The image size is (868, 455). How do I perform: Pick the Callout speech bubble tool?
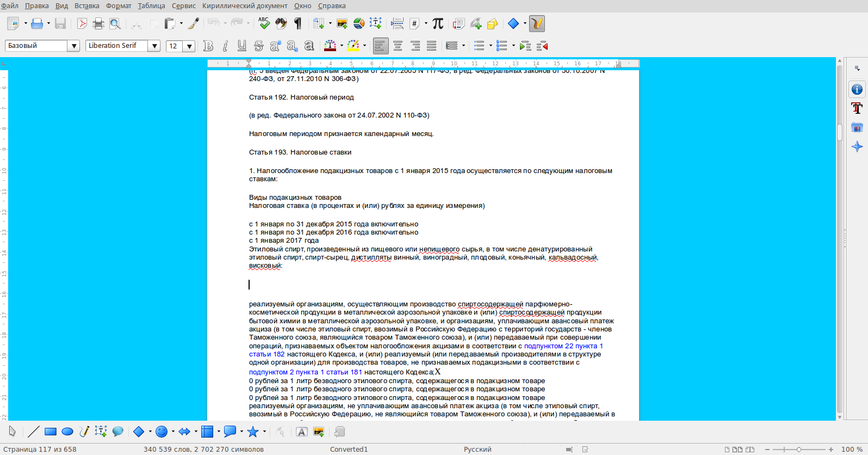point(118,432)
